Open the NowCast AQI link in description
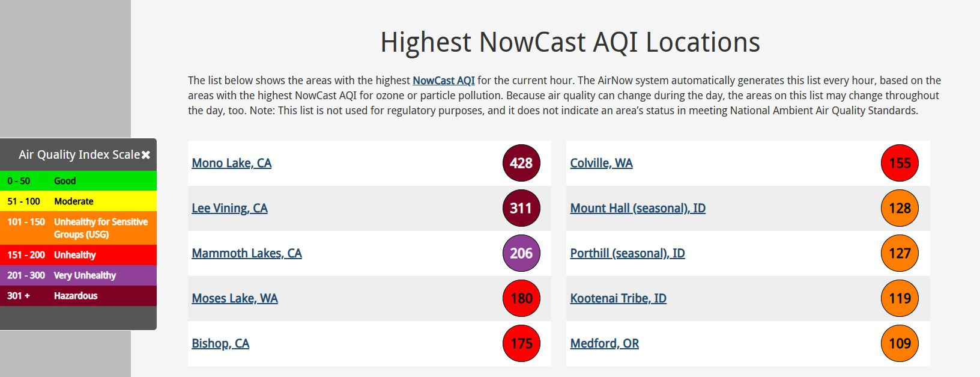Image resolution: width=980 pixels, height=377 pixels. click(x=444, y=81)
